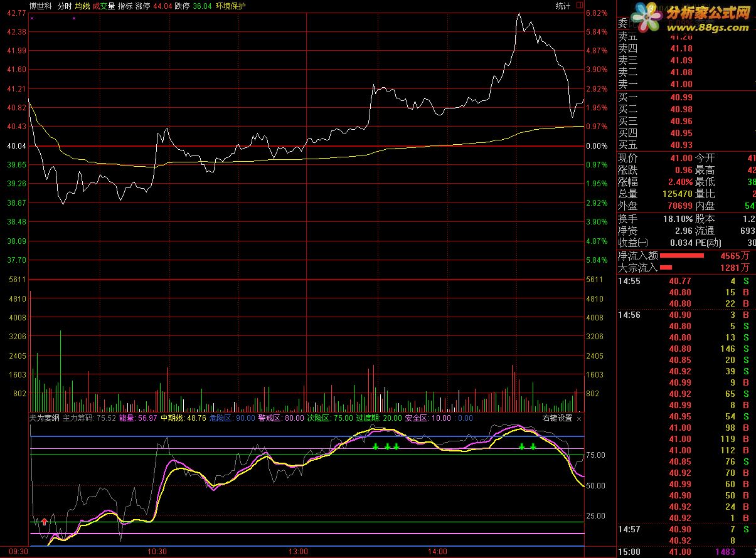Image resolution: width=756 pixels, height=558 pixels.
Task: Toggle the 成交量 volume label
Action: pyautogui.click(x=104, y=6)
